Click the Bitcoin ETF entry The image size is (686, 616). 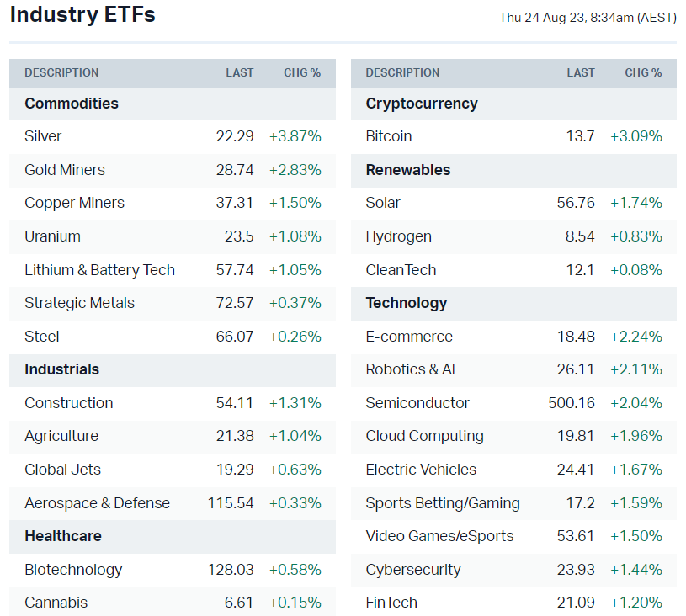(388, 136)
